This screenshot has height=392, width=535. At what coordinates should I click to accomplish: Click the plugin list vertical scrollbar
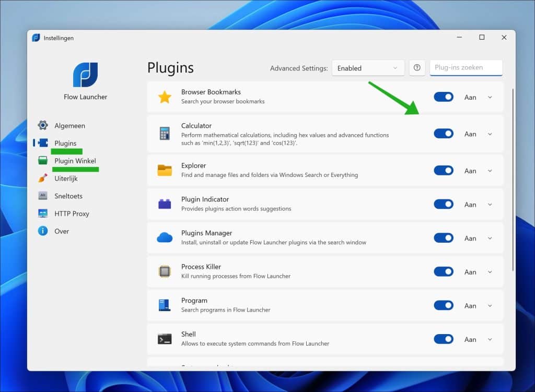pos(513,180)
